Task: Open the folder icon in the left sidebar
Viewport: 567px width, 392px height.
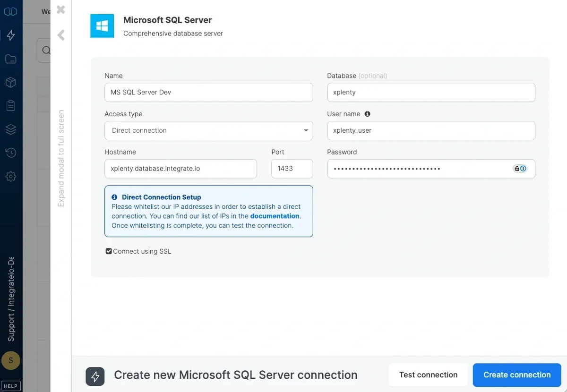Action: 10,59
